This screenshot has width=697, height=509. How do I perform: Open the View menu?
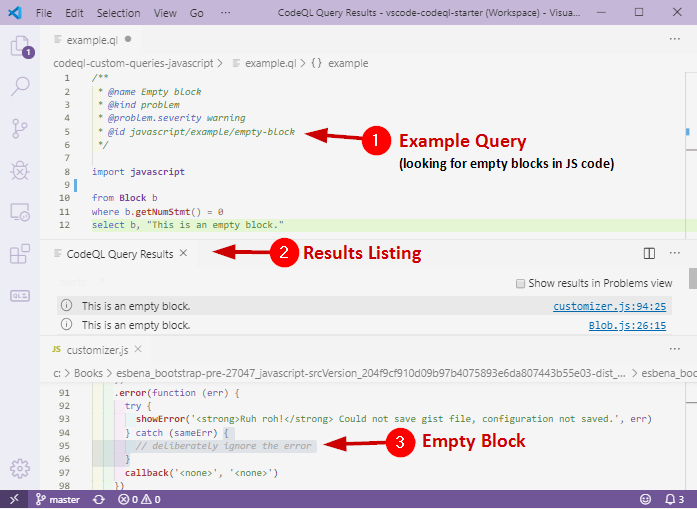click(165, 13)
